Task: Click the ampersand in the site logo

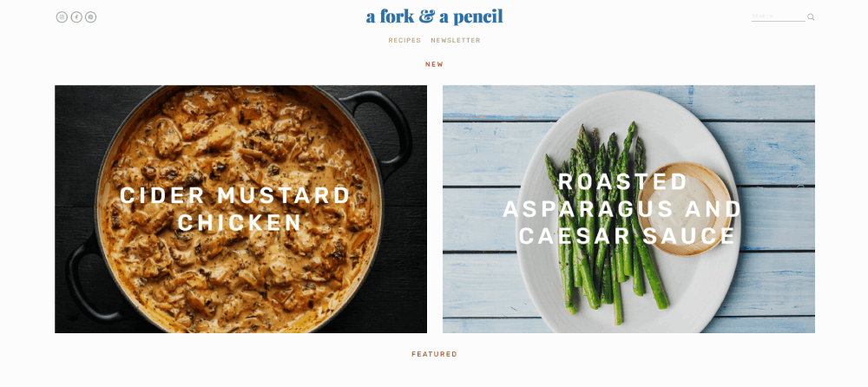Action: (x=427, y=16)
